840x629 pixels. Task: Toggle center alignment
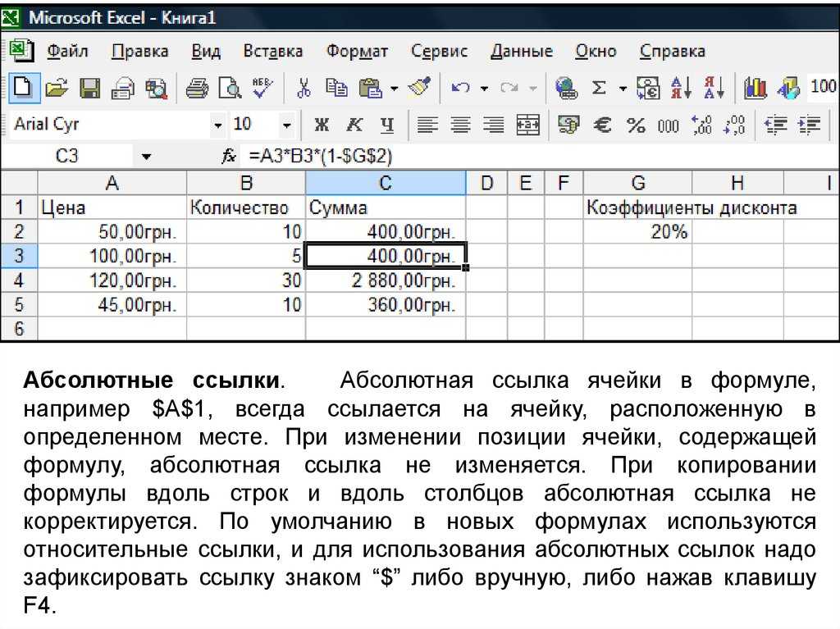pyautogui.click(x=460, y=125)
